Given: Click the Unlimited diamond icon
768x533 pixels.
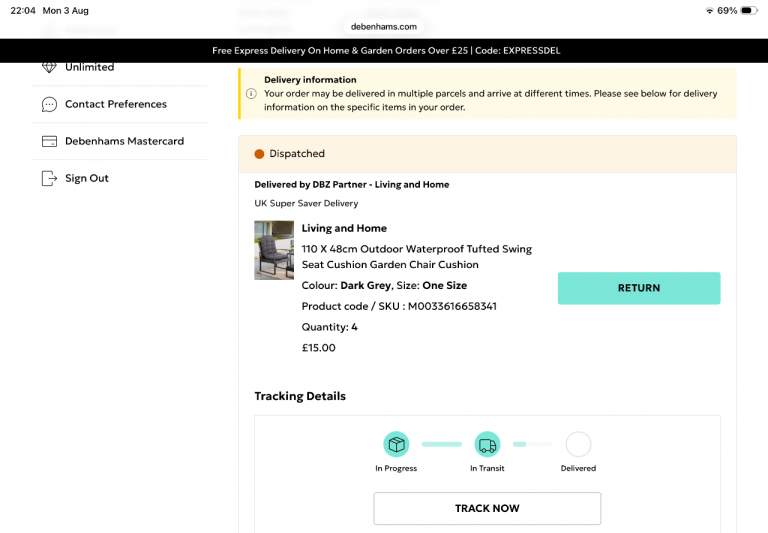Looking at the screenshot, I should (x=49, y=68).
